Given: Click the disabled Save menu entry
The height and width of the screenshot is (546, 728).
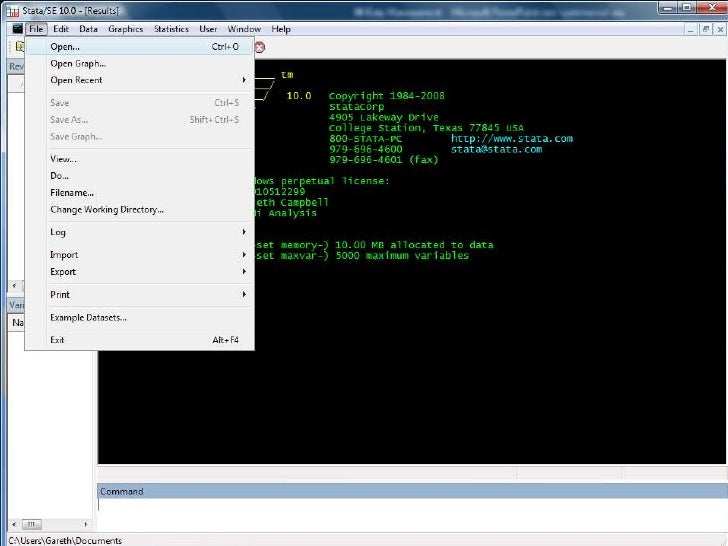Looking at the screenshot, I should tap(139, 103).
